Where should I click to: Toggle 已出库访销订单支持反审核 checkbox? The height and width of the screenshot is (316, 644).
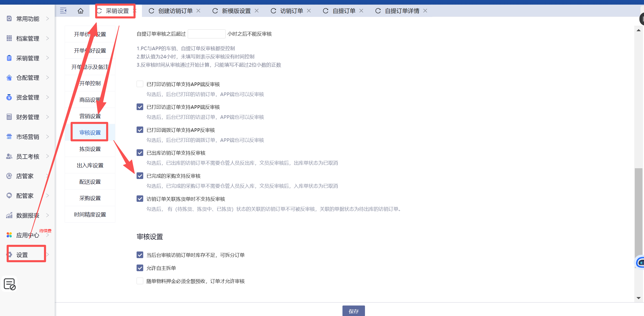click(x=140, y=153)
